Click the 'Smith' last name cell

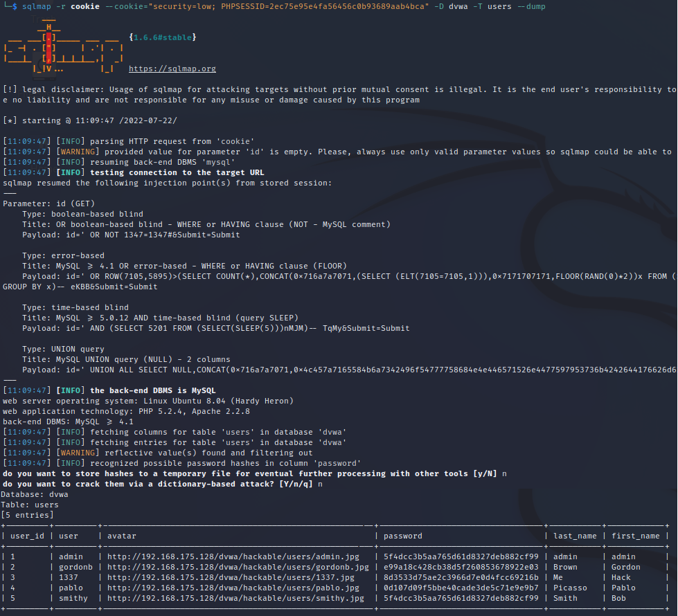[x=566, y=598]
